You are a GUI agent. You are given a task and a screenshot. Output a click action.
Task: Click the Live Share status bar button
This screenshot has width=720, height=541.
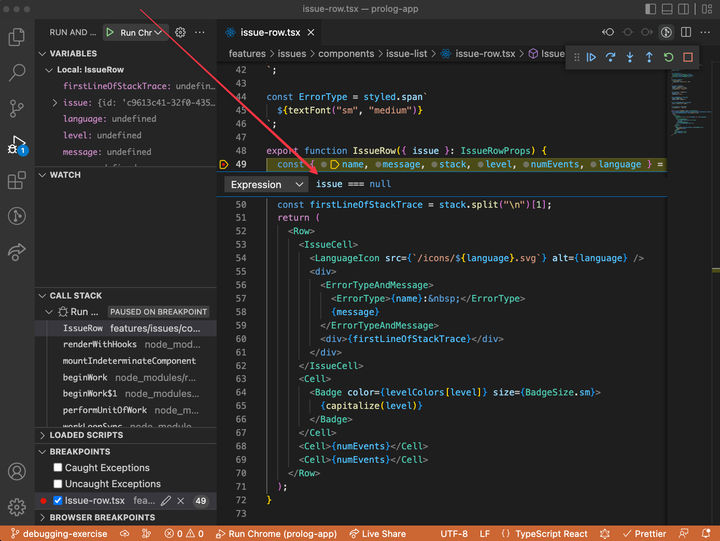coord(376,534)
